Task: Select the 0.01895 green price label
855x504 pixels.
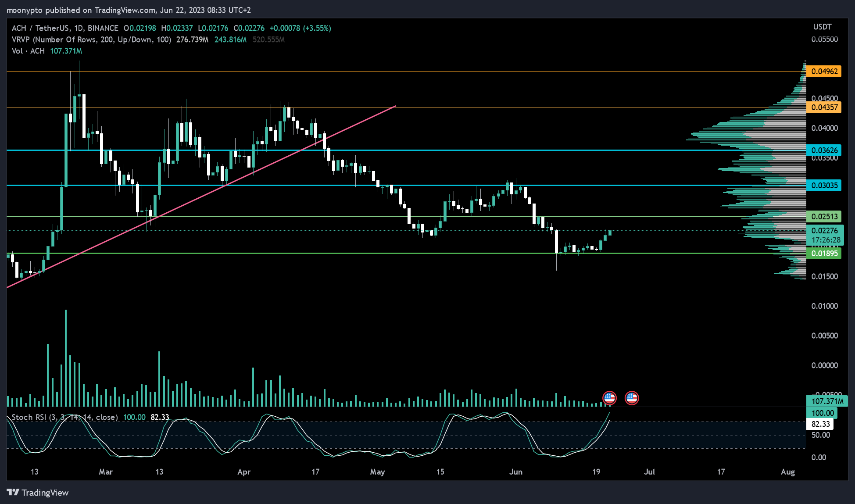Action: coord(824,254)
